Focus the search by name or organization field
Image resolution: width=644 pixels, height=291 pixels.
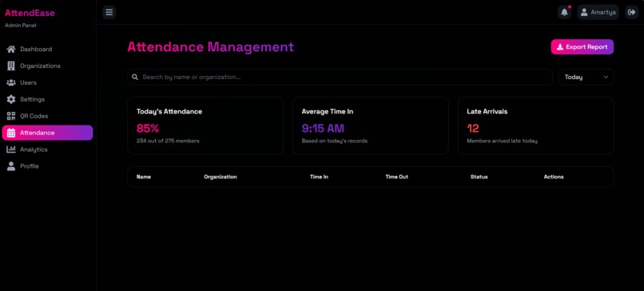pyautogui.click(x=340, y=77)
